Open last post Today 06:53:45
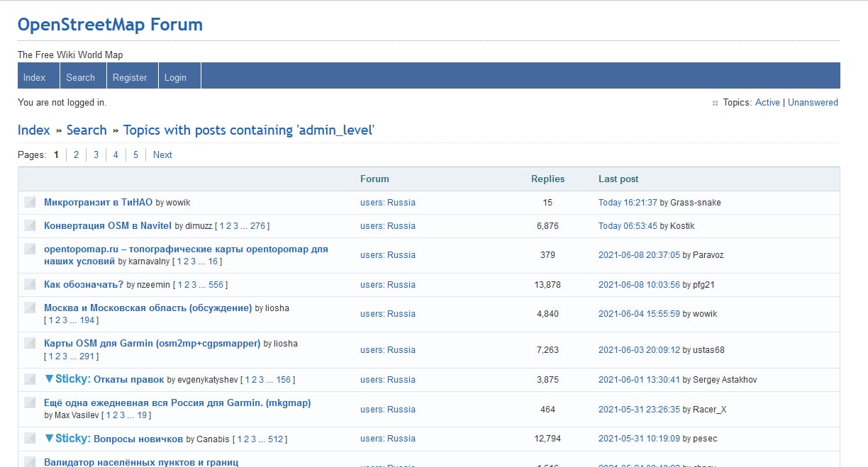868x467 pixels. (628, 226)
